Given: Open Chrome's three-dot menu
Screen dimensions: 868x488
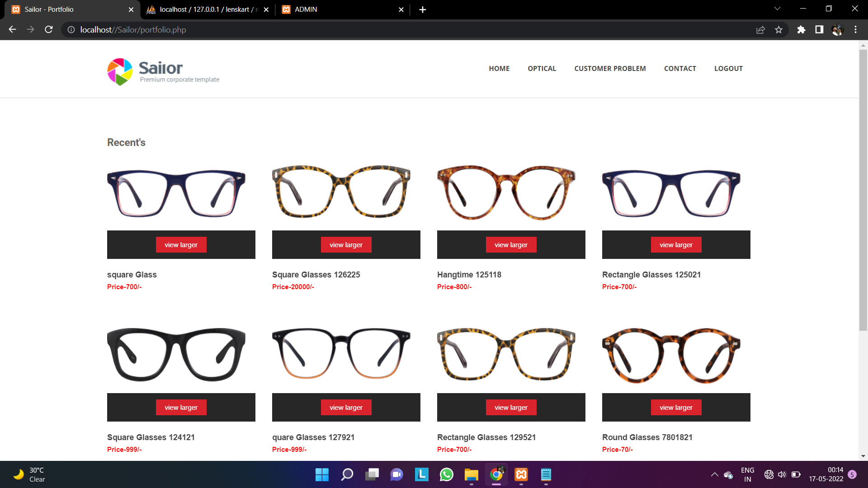Looking at the screenshot, I should coord(855,29).
